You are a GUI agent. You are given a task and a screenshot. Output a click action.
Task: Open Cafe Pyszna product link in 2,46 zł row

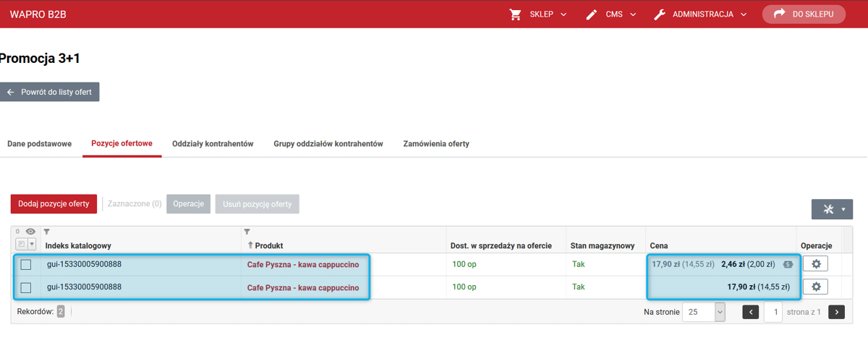[303, 265]
